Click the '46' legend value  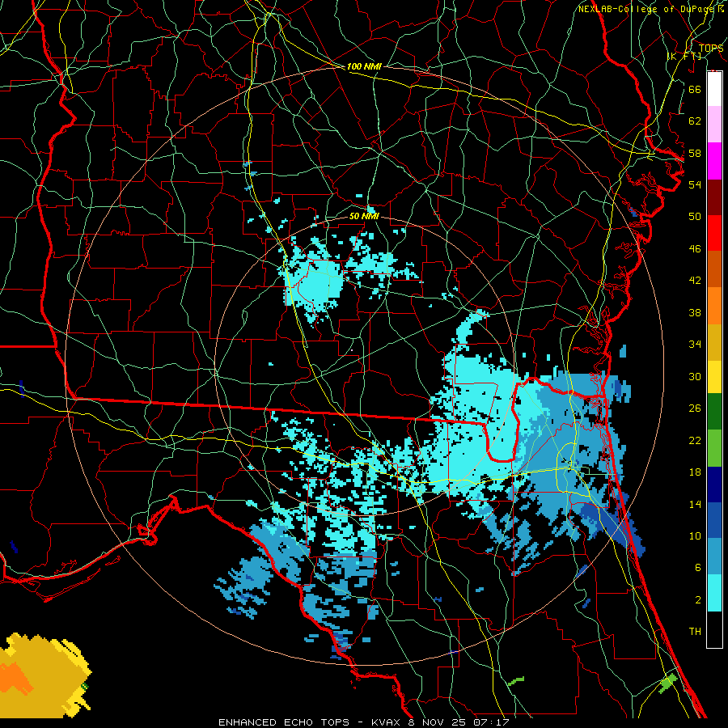point(695,249)
